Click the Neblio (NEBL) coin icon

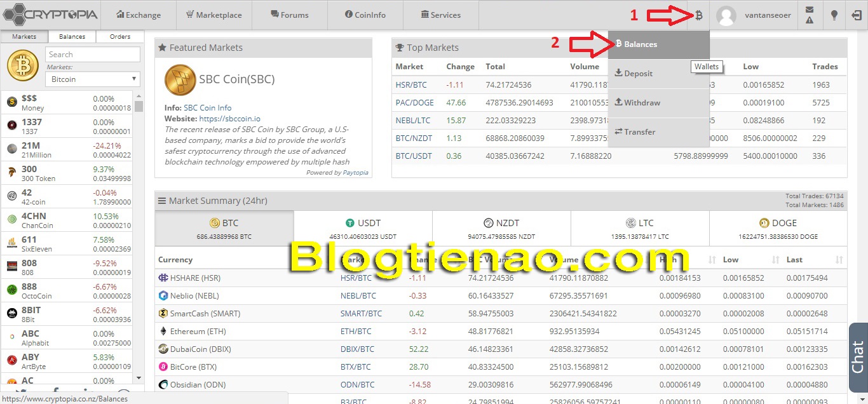pos(163,295)
